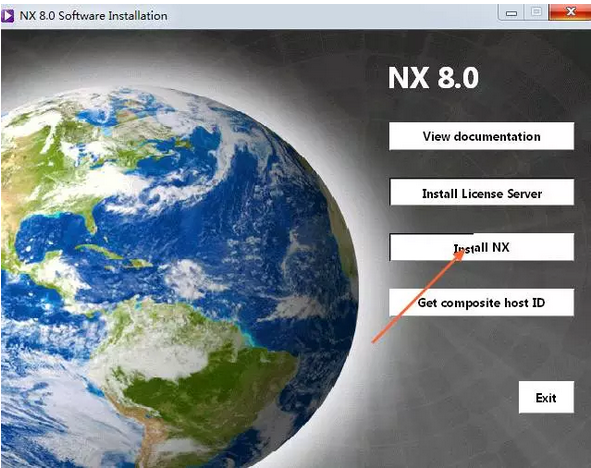The image size is (591, 468).
Task: Click the window title text in title bar
Action: point(93,16)
